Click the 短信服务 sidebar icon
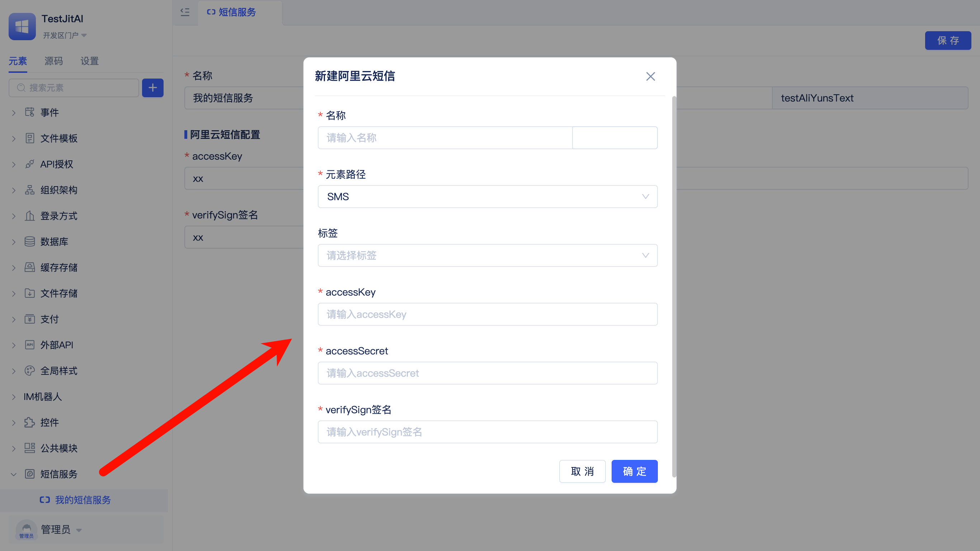The image size is (980, 551). [x=30, y=474]
